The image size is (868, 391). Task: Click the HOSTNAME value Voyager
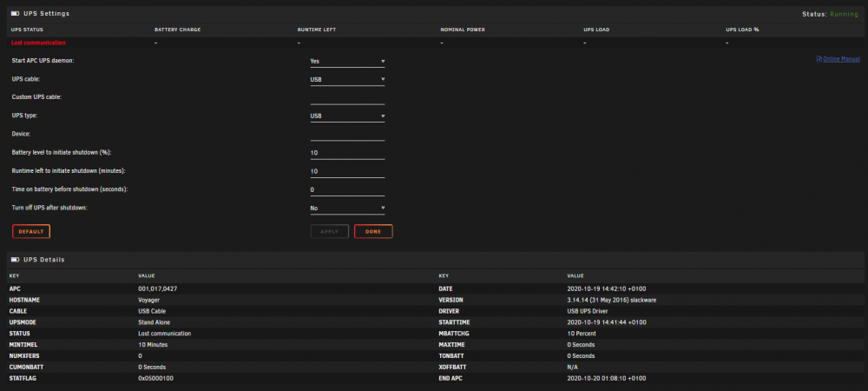pos(149,300)
